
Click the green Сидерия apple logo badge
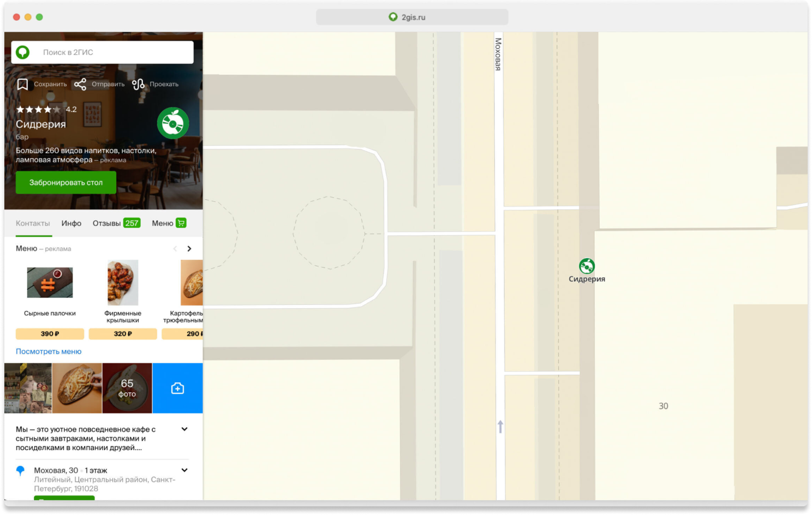click(173, 123)
